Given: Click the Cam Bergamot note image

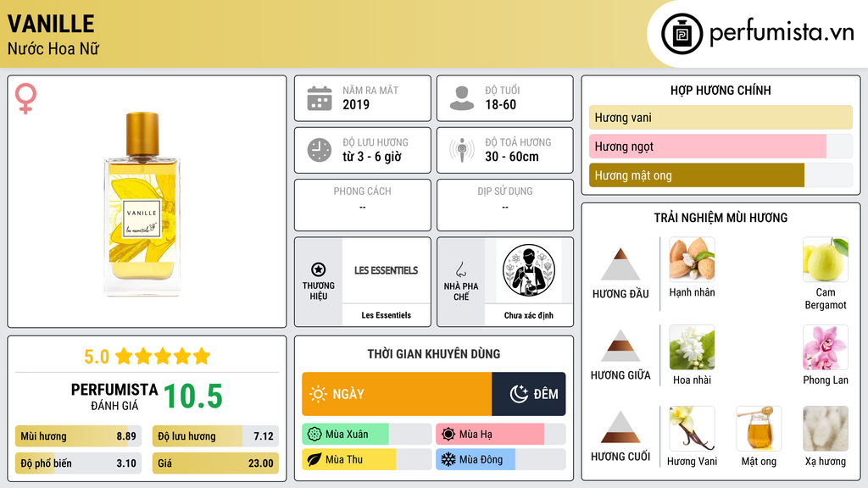Looking at the screenshot, I should coord(826,259).
